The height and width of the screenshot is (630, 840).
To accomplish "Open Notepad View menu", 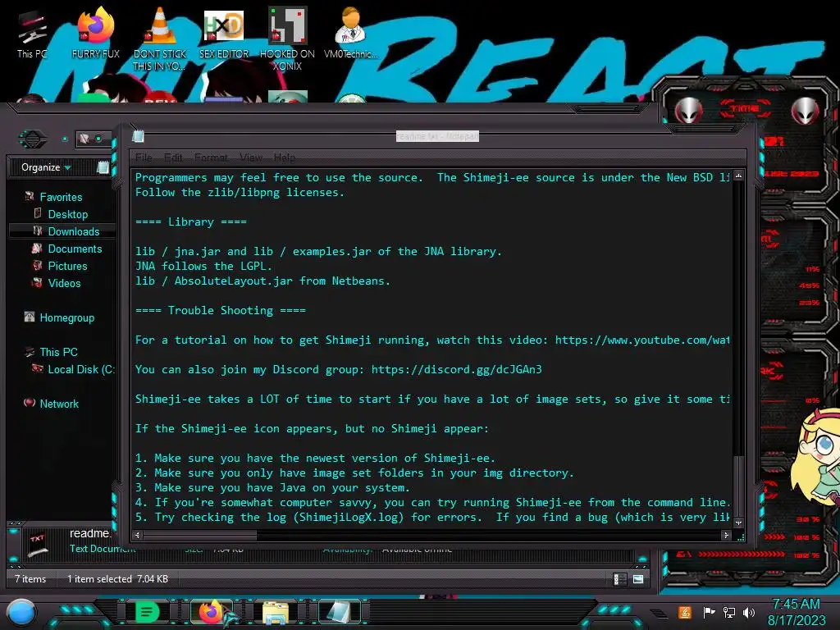I will 251,157.
